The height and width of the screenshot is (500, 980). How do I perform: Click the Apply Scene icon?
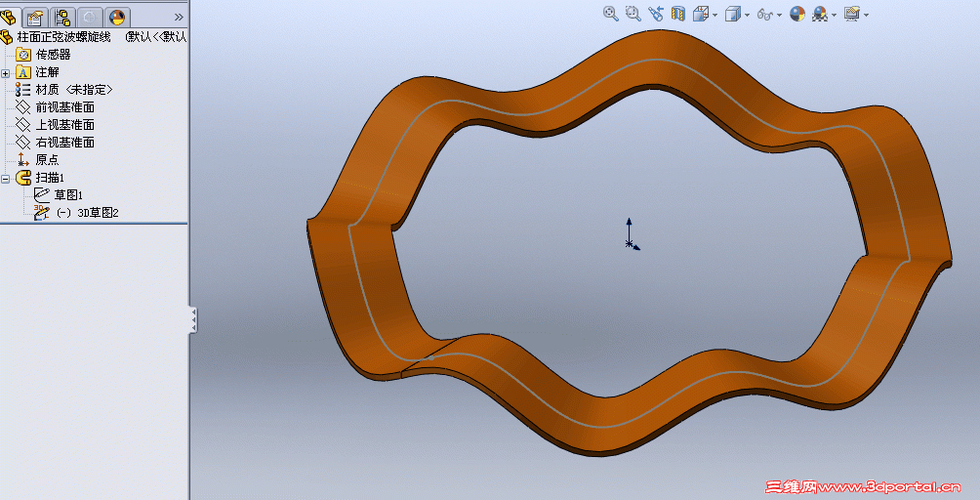click(x=819, y=14)
